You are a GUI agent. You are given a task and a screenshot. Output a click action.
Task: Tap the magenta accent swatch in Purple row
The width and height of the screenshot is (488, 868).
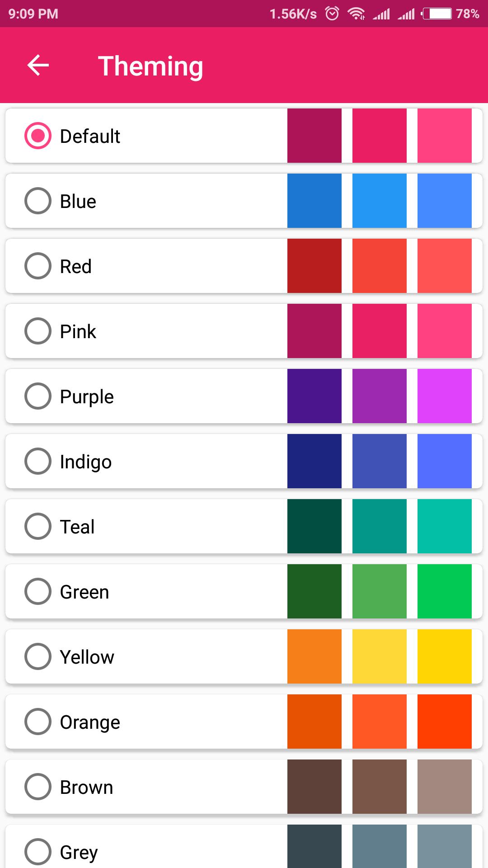pos(445,396)
